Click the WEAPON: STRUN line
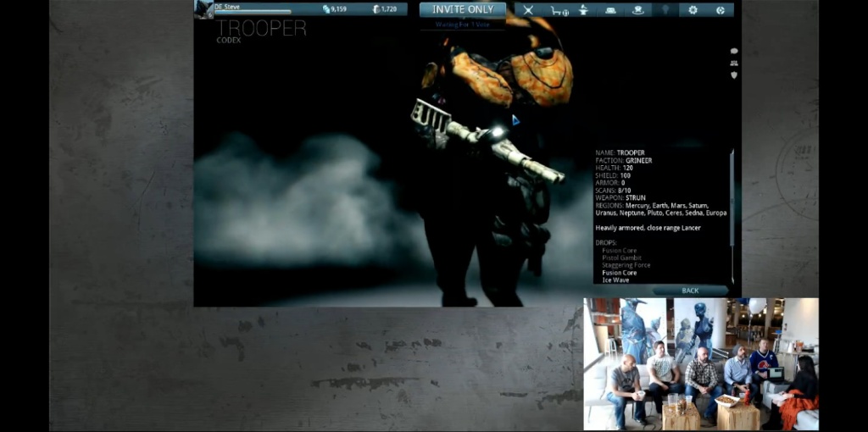Image resolution: width=868 pixels, height=432 pixels. 620,197
